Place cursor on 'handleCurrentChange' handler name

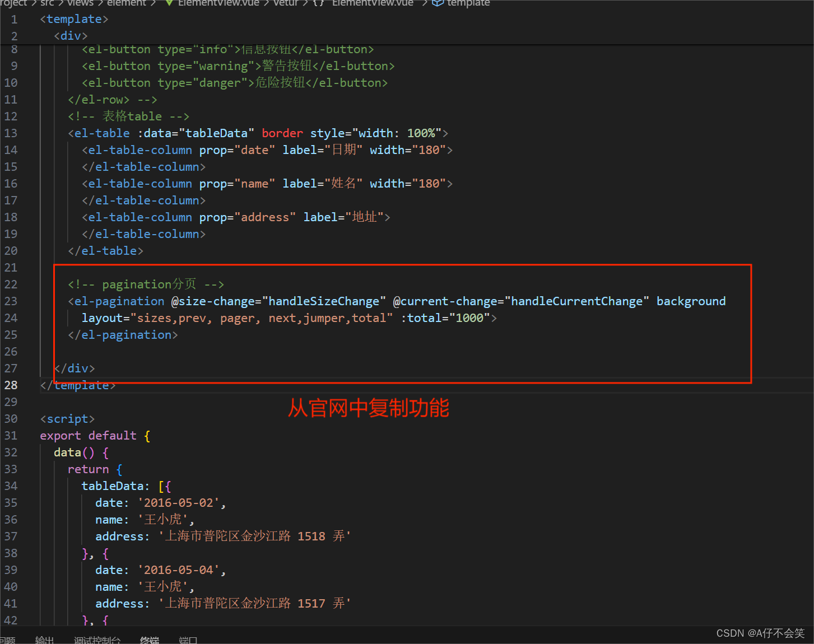pyautogui.click(x=577, y=301)
